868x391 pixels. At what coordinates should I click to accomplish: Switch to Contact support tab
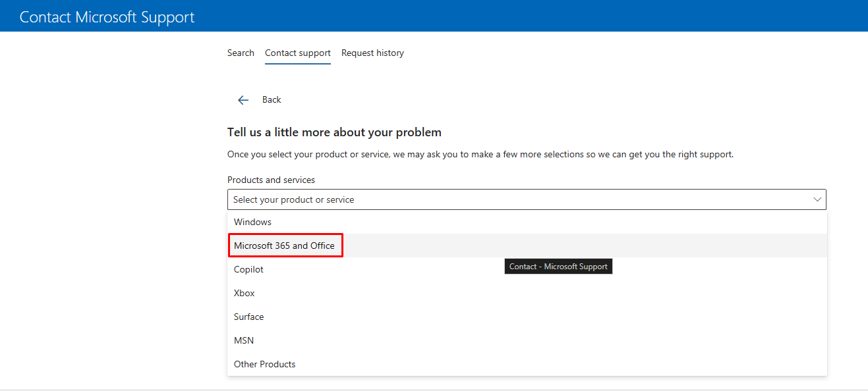click(298, 53)
